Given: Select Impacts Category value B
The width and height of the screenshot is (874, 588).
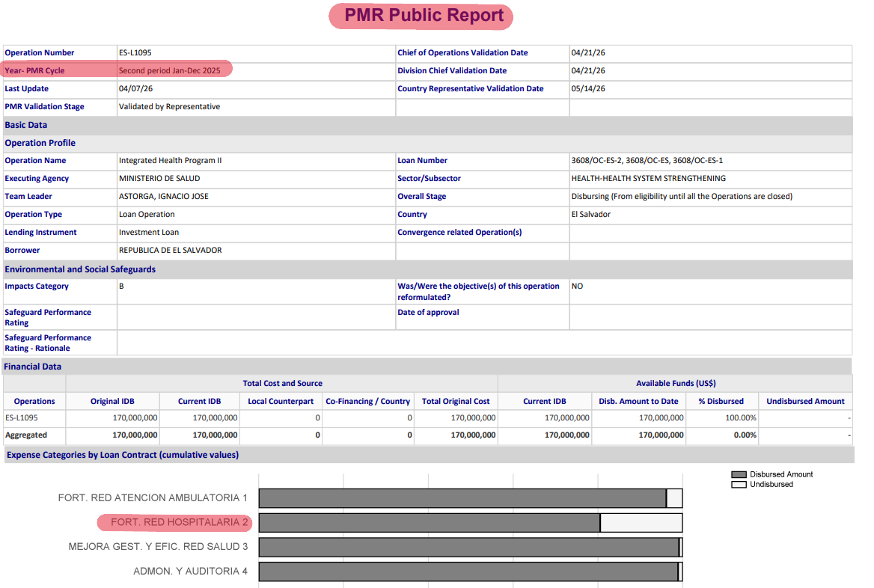Looking at the screenshot, I should pos(121,286).
